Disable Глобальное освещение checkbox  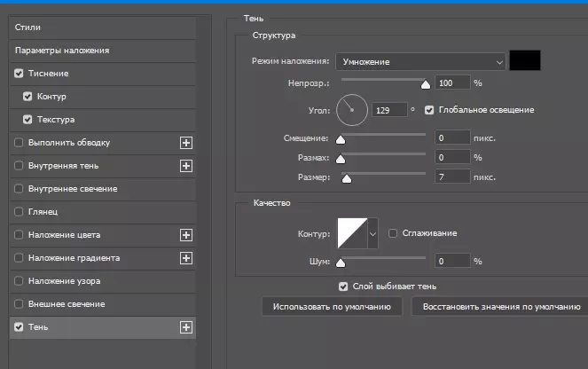click(429, 110)
